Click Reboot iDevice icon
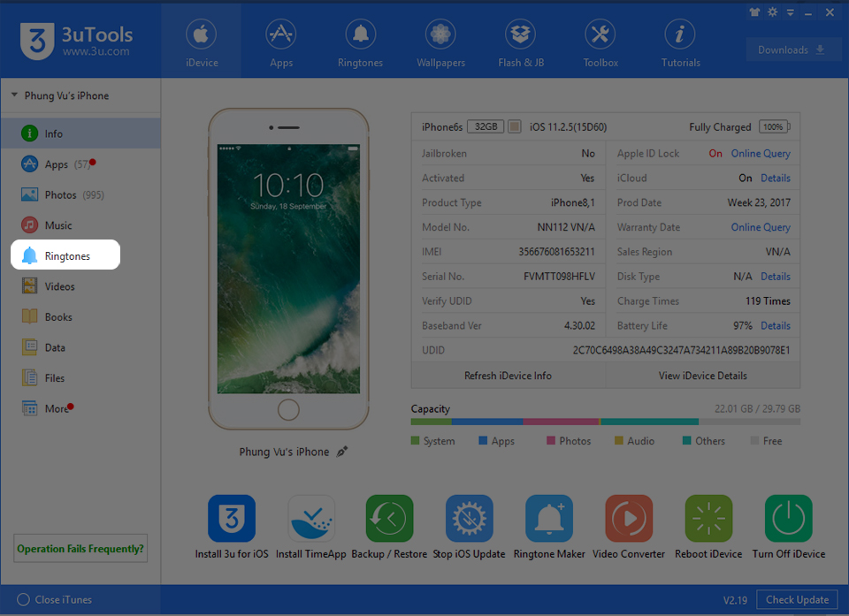849x616 pixels. [708, 519]
